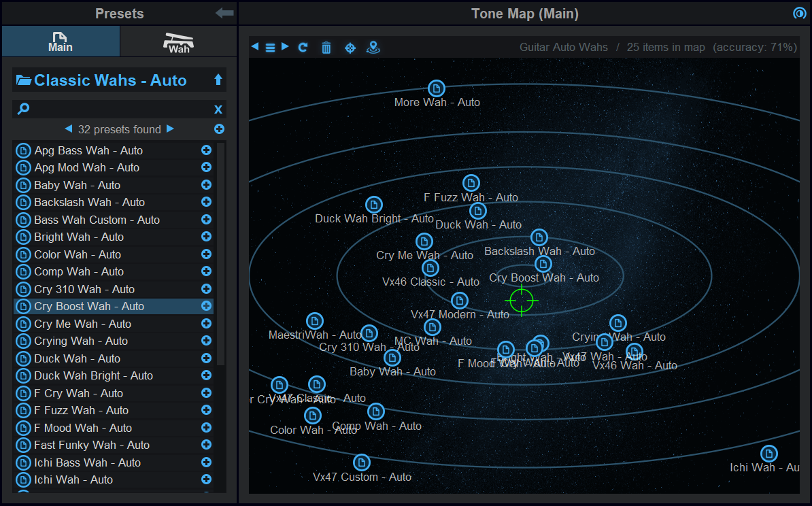Image resolution: width=812 pixels, height=506 pixels.
Task: Switch to the Main presets tab
Action: tap(61, 41)
